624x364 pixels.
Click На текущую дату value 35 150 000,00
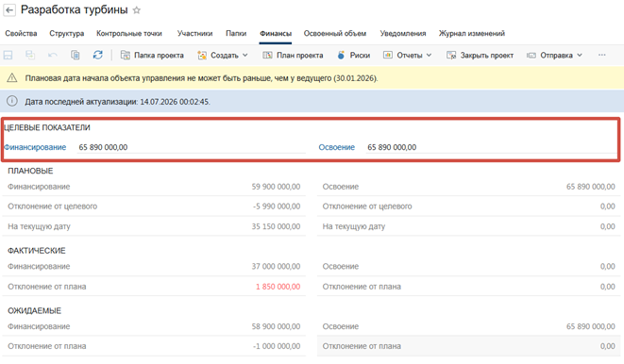(x=276, y=226)
